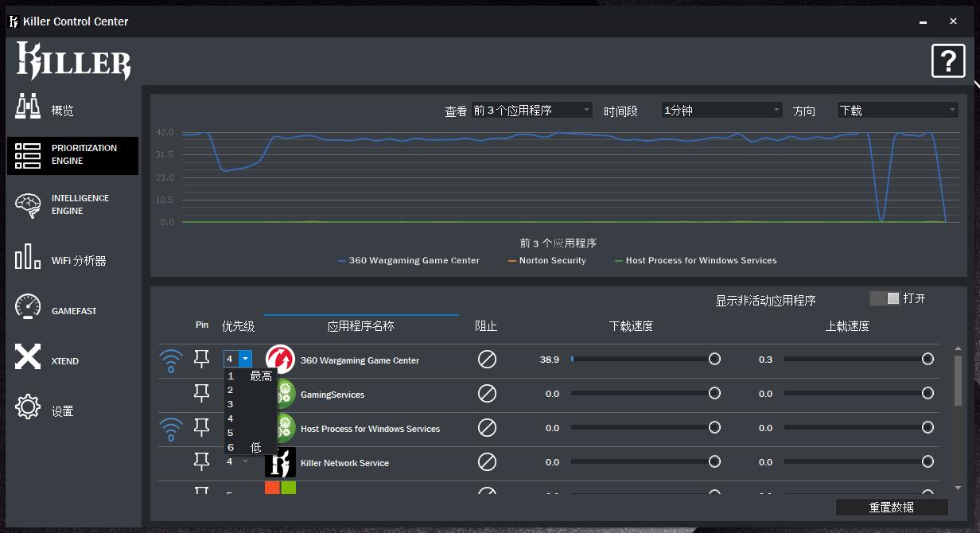Click scrollbar up arrow in app list

(958, 348)
